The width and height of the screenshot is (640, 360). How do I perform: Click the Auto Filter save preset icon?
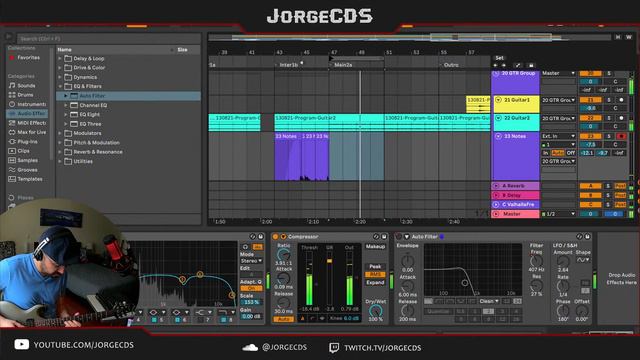click(587, 236)
